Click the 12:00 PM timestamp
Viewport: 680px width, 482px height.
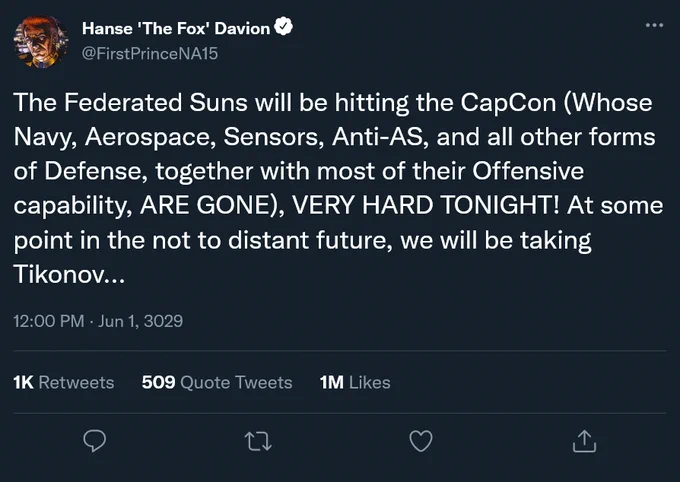(49, 321)
